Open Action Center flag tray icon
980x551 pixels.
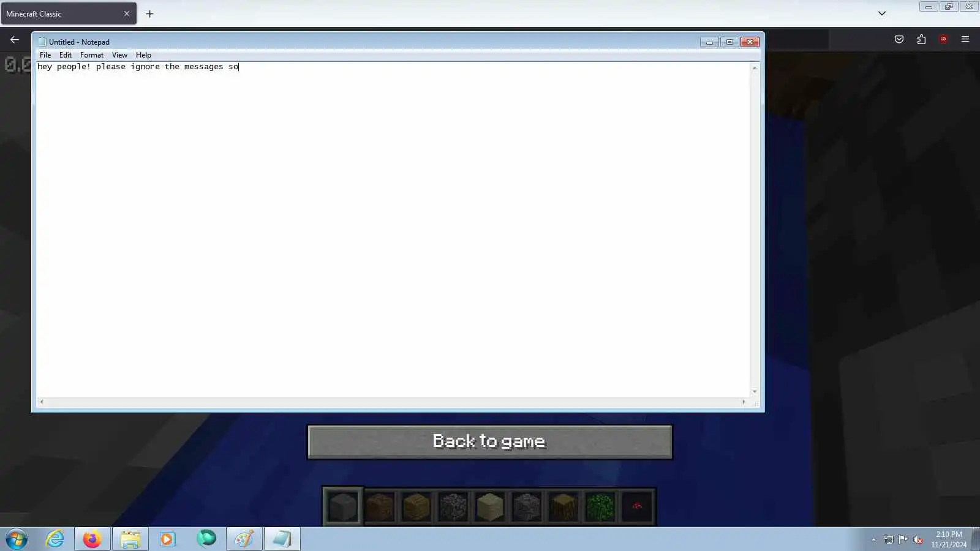[x=903, y=539]
